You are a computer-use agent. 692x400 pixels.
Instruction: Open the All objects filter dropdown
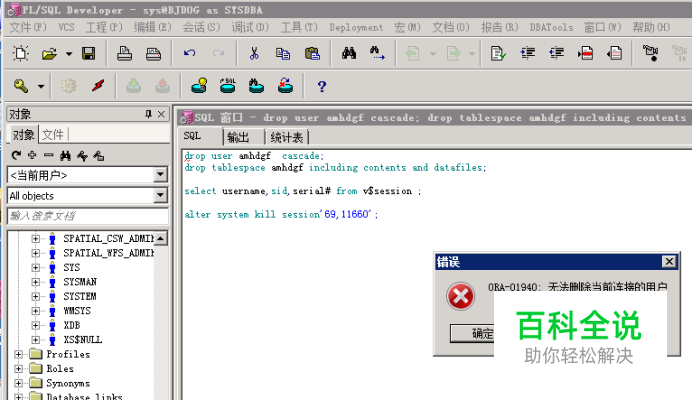coord(161,195)
